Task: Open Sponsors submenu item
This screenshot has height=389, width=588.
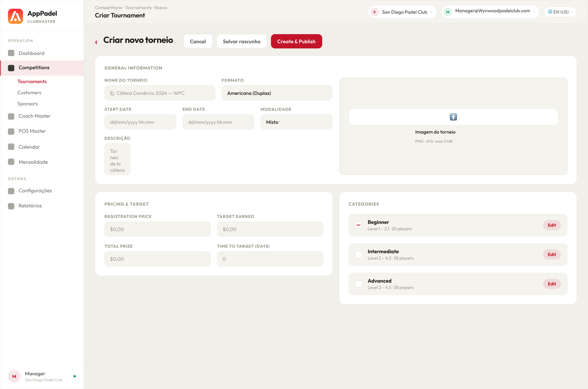Action: (27, 104)
